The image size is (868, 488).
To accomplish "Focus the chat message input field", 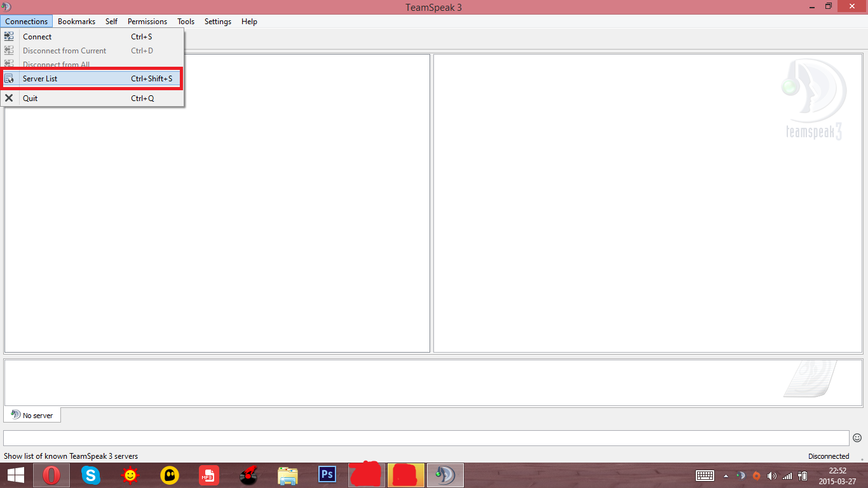I will tap(426, 438).
